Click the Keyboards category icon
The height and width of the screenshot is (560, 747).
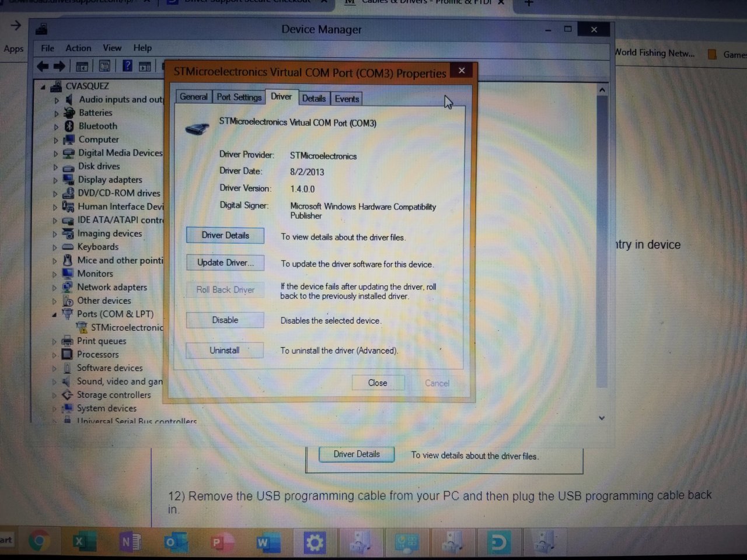[68, 247]
